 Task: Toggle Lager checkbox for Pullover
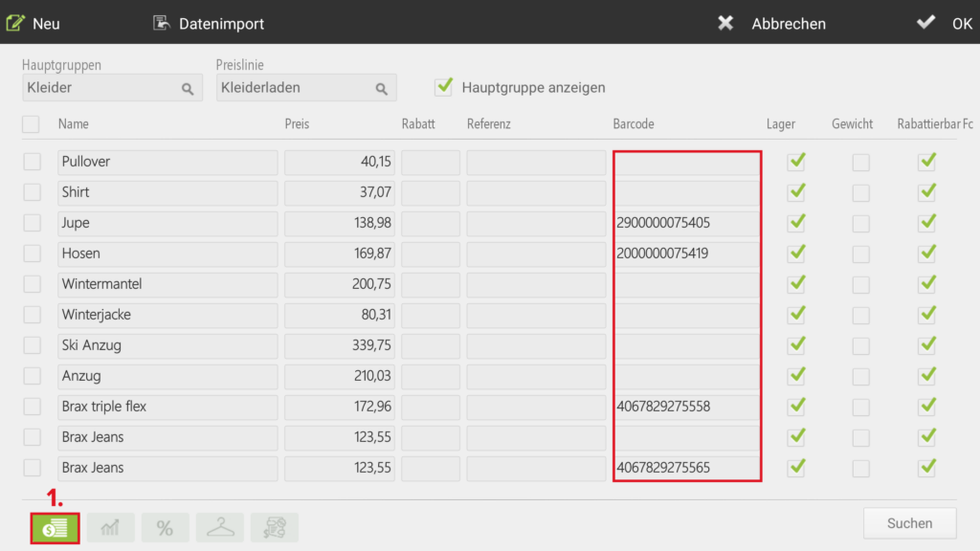point(796,161)
